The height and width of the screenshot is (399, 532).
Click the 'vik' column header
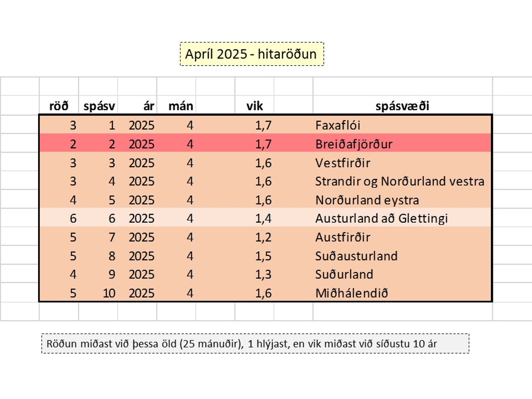255,106
